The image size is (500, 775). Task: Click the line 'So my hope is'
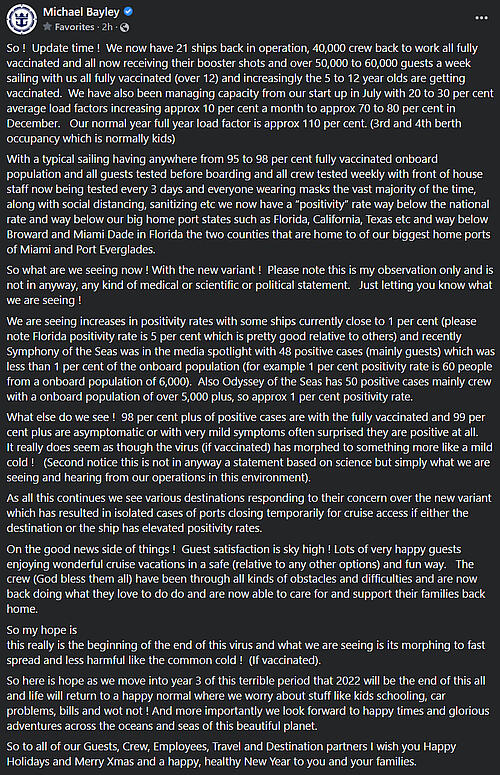42,630
